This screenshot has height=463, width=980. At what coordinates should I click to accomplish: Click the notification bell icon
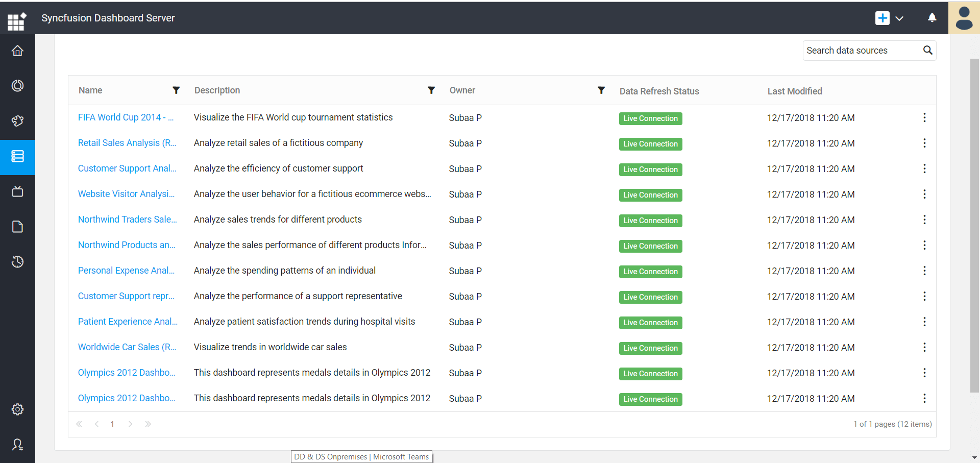[932, 18]
